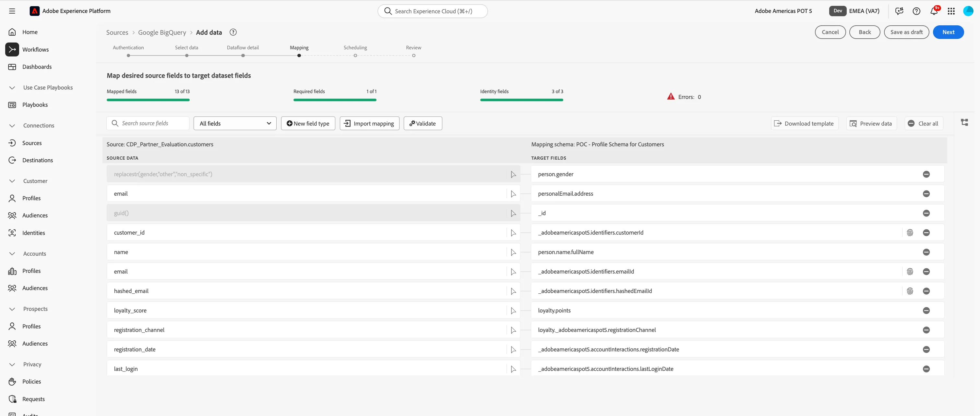Open the feedback chat icon in header
The image size is (980, 416).
coord(899,11)
